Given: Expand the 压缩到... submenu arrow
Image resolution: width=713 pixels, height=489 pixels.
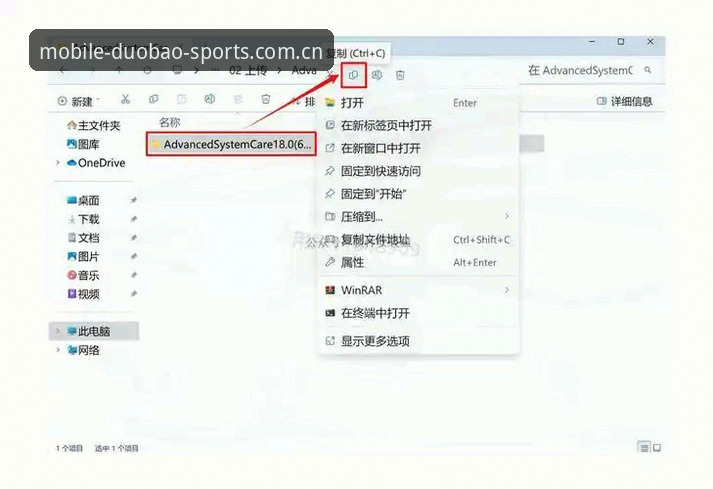Looking at the screenshot, I should click(x=507, y=216).
